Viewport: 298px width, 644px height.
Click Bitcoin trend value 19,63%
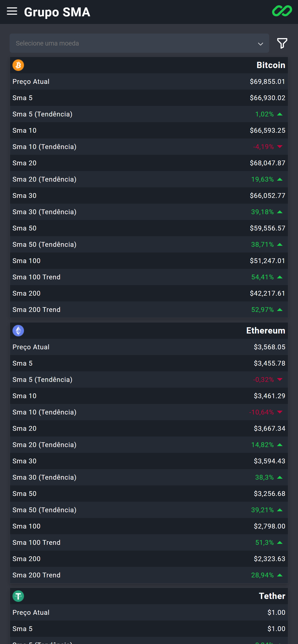[262, 179]
